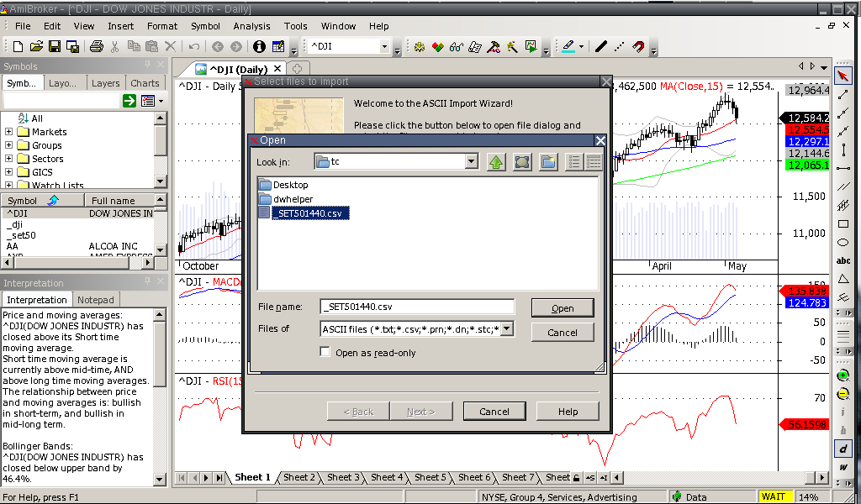The height and width of the screenshot is (504, 861).
Task: Zoom out with the yellow magnifier
Action: coord(843,394)
